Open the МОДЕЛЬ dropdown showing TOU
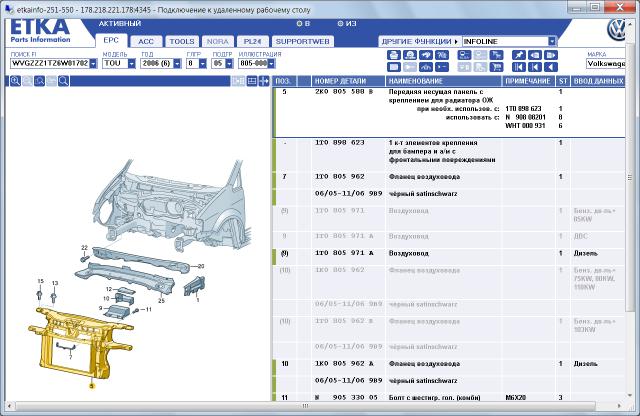 [x=131, y=63]
